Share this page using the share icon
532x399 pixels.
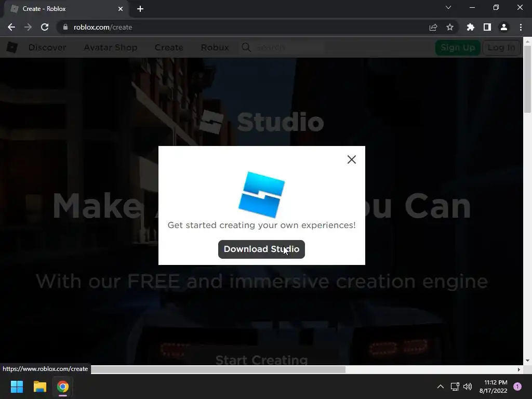pos(433,27)
